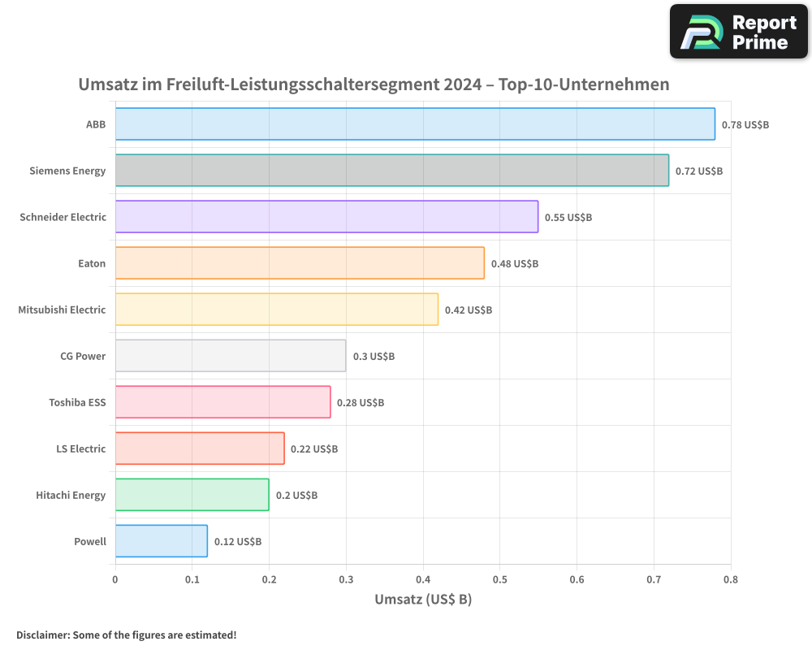This screenshot has width=812, height=650.
Task: Select the Hitachi Energy green bar fill
Action: (191, 495)
